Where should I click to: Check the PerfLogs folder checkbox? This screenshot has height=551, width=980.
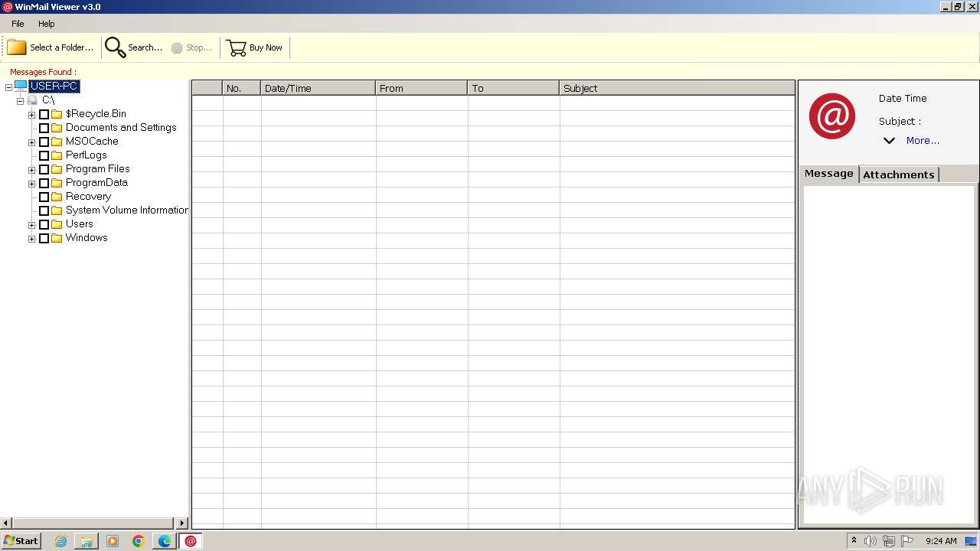(x=44, y=156)
